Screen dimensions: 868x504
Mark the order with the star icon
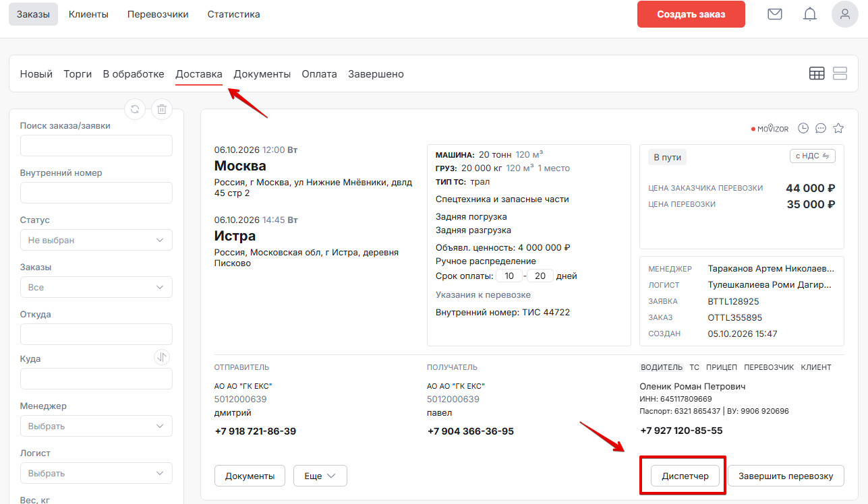(838, 128)
